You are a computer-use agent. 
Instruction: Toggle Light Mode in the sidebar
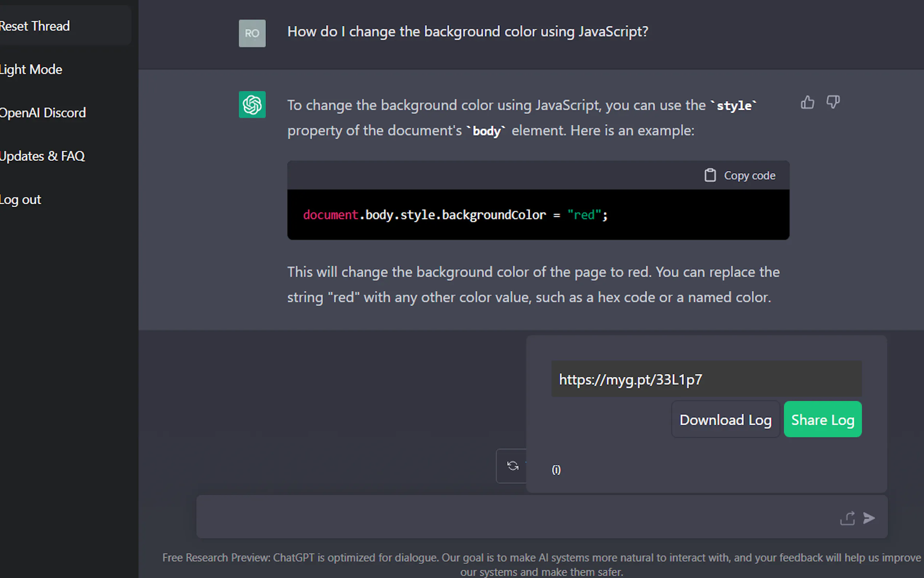[31, 70]
